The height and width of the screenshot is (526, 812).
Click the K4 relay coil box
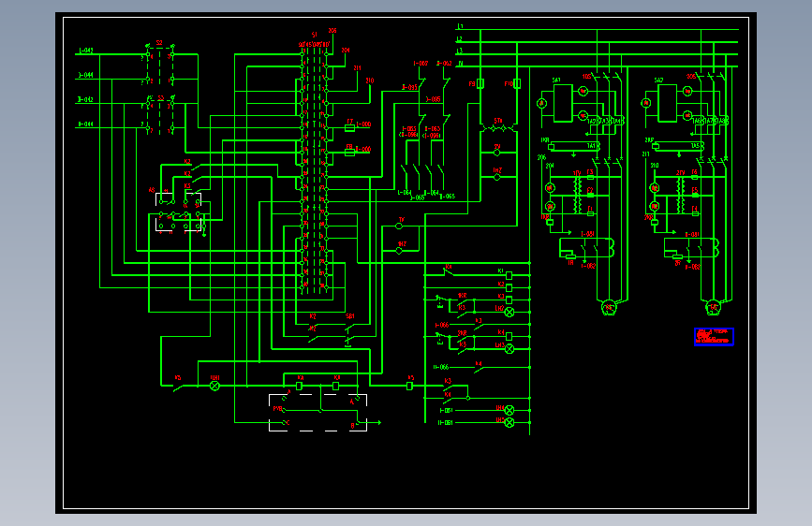point(509,337)
